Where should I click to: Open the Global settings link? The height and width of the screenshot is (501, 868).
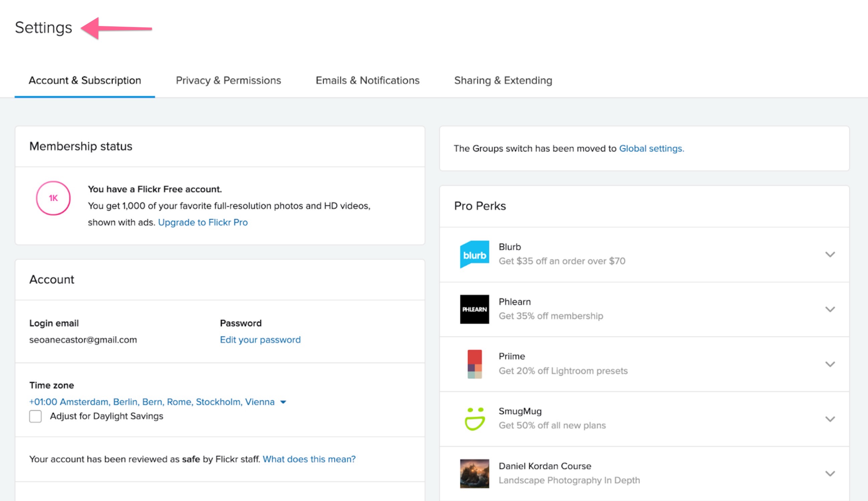pos(651,148)
